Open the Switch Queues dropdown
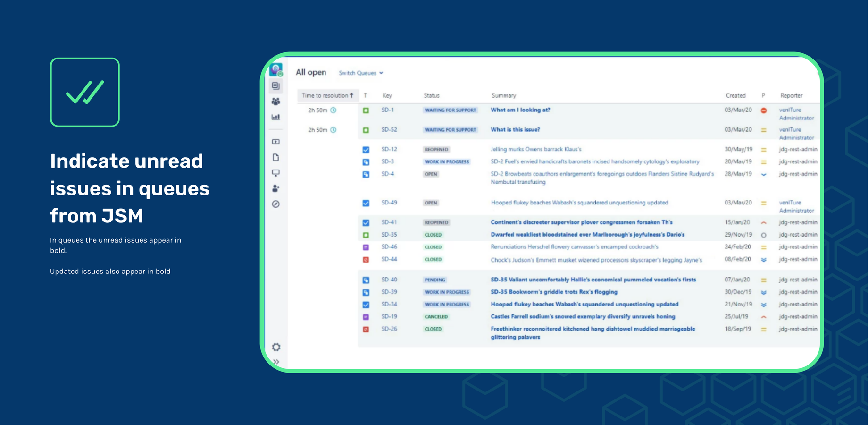Viewport: 868px width, 425px height. pyautogui.click(x=361, y=73)
